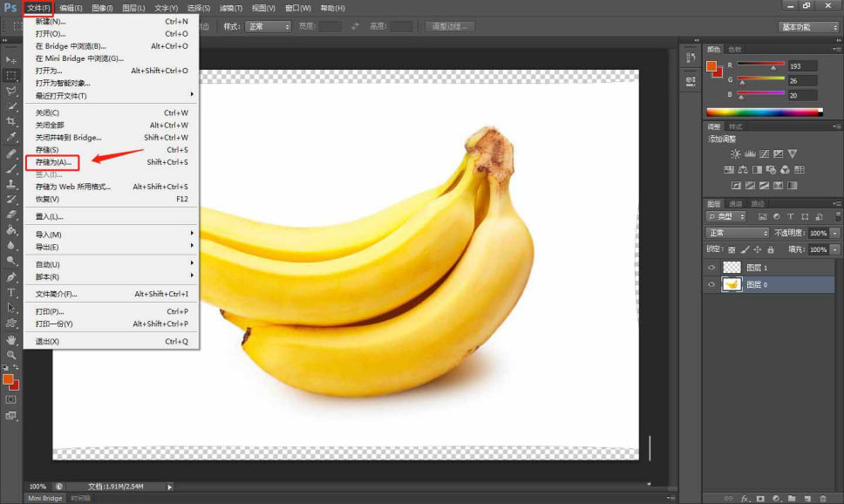Toggle visibility of 图层 0
Viewport: 844px width, 504px height.
click(x=711, y=285)
